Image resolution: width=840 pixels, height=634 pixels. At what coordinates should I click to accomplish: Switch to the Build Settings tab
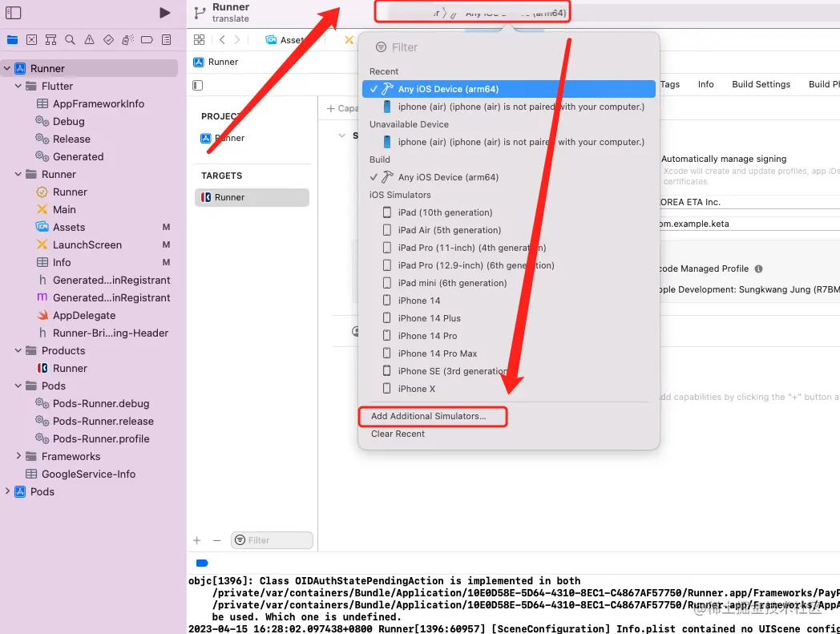pos(761,84)
